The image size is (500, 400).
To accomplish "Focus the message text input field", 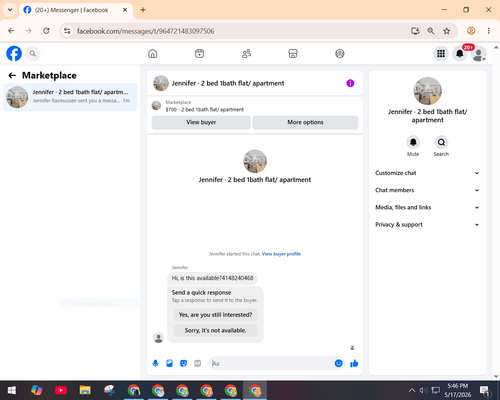I will click(x=272, y=363).
